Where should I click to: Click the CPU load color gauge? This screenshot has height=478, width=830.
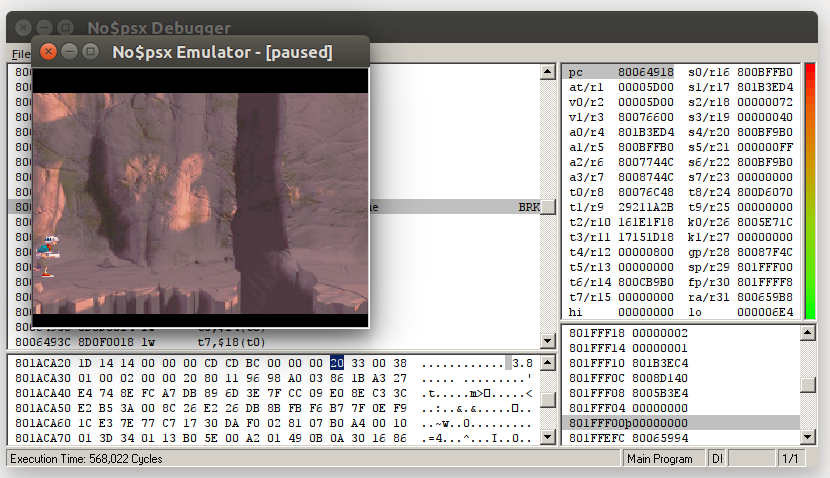pyautogui.click(x=810, y=191)
